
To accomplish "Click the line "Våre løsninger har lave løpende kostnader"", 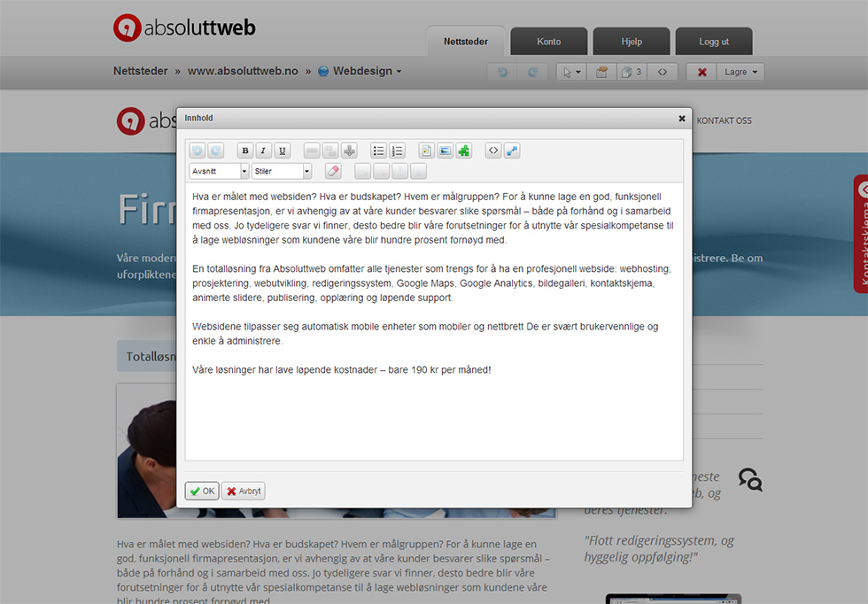I will (342, 370).
